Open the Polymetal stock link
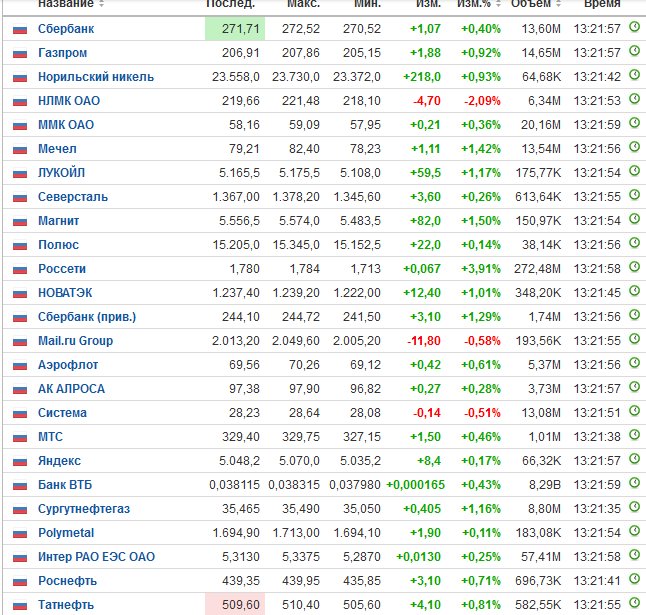This screenshot has width=646, height=615. point(66,533)
